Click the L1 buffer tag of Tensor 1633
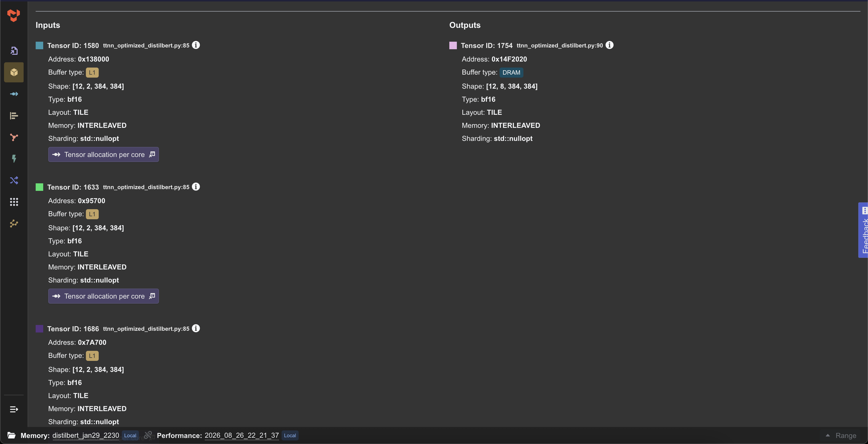The height and width of the screenshot is (444, 868). [92, 214]
